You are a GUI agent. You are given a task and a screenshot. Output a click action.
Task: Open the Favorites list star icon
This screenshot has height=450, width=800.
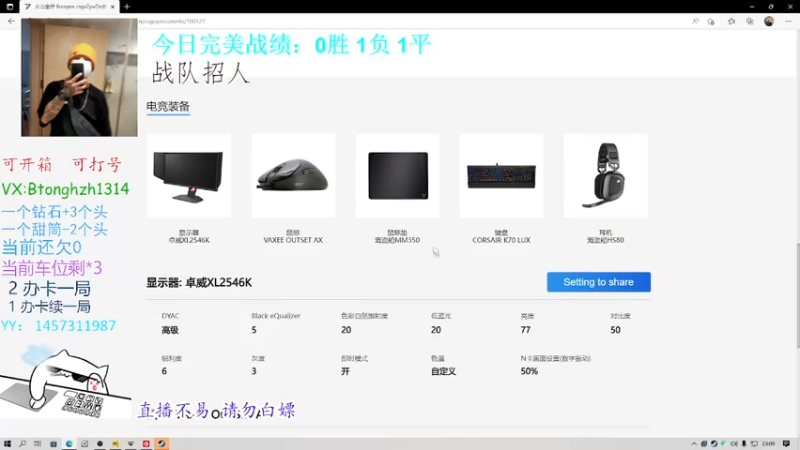[731, 21]
